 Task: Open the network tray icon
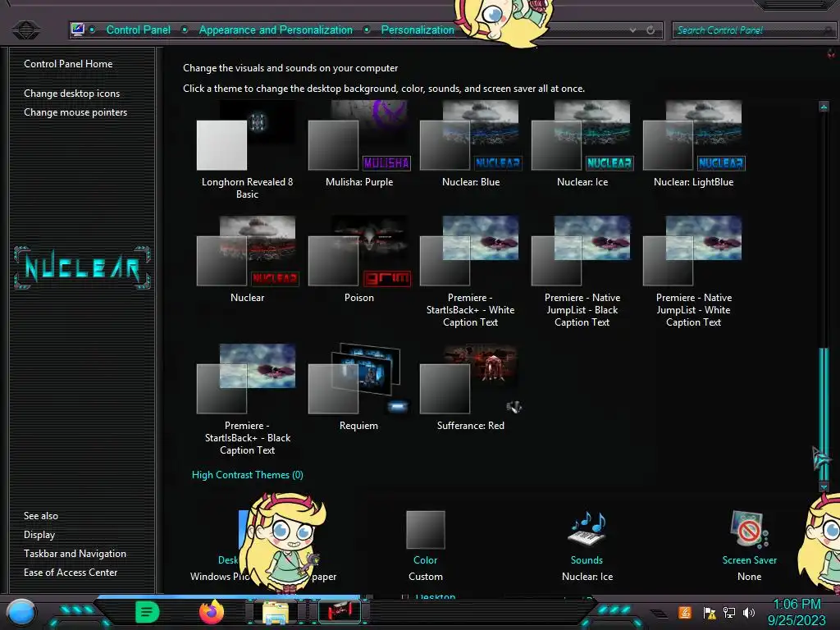click(x=729, y=612)
